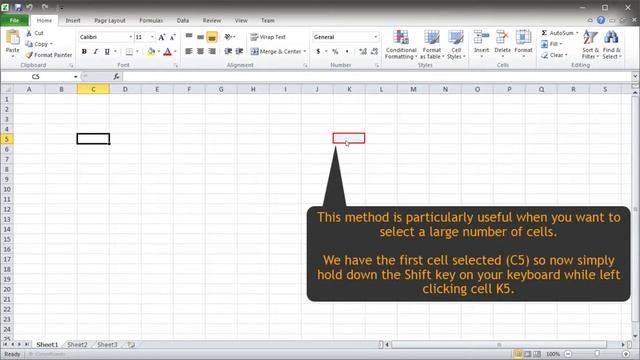The height and width of the screenshot is (360, 640).
Task: Open Sort & Filter menu
Action: (x=590, y=44)
